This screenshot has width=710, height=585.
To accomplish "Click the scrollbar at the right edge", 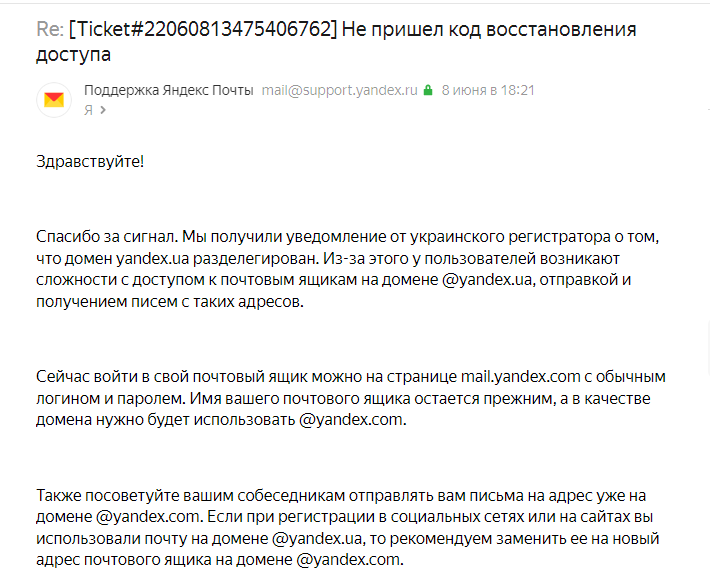I will point(707,346).
